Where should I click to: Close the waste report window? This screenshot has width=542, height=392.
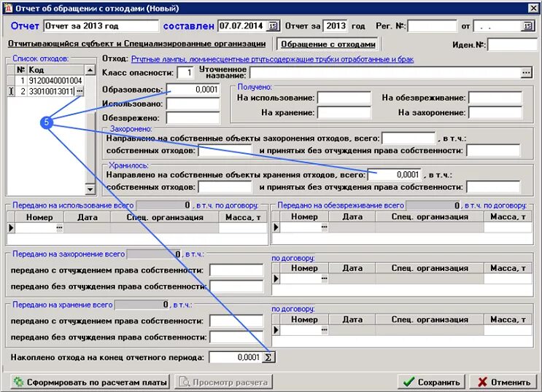coord(533,8)
